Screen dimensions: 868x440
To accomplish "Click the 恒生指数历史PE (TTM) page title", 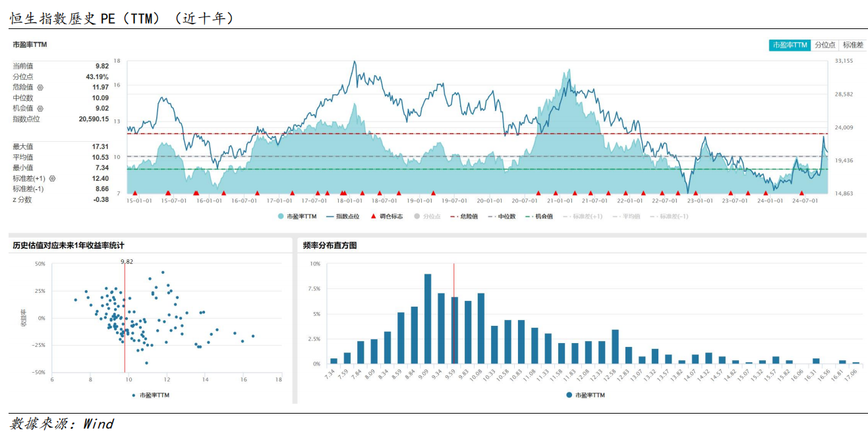I will click(x=121, y=18).
